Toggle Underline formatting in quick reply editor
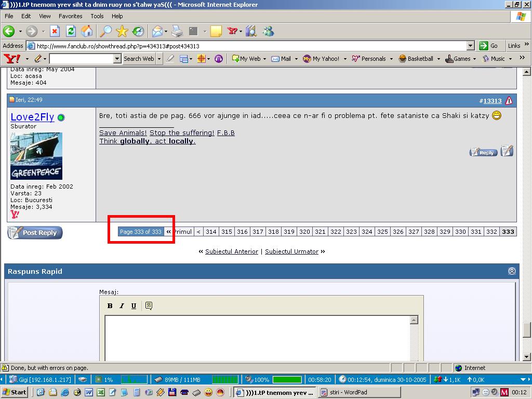This screenshot has width=532, height=399. tap(134, 306)
